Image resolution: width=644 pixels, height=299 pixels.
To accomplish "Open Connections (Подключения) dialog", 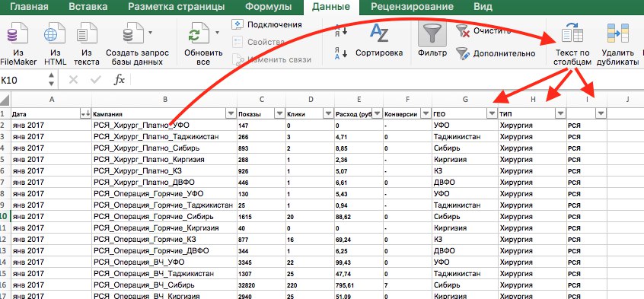I will tap(267, 24).
